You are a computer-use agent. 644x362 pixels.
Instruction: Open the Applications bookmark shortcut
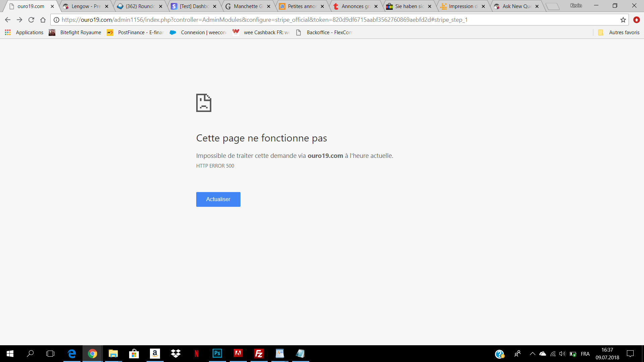(x=24, y=32)
